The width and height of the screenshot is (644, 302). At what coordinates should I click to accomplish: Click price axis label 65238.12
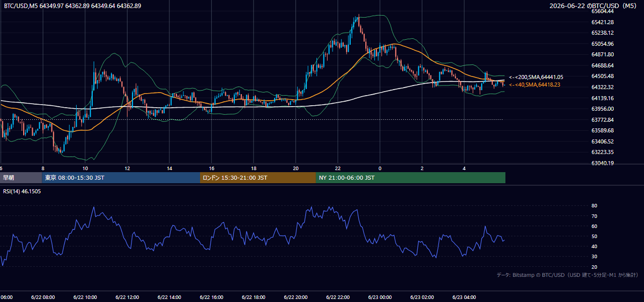click(603, 33)
